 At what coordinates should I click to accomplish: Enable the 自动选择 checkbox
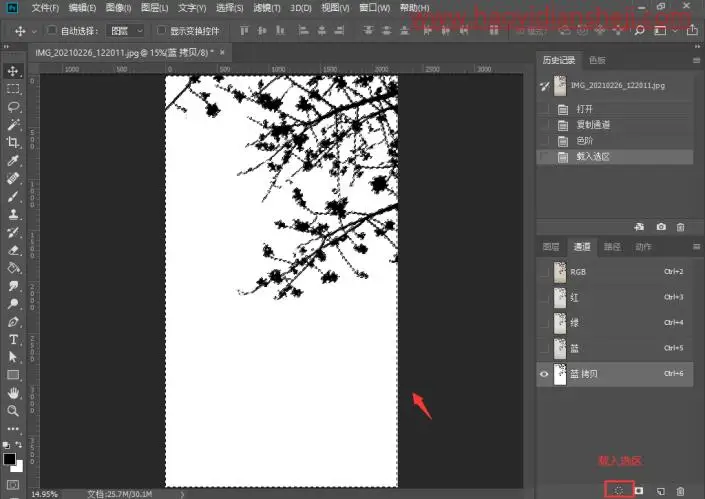(x=52, y=30)
